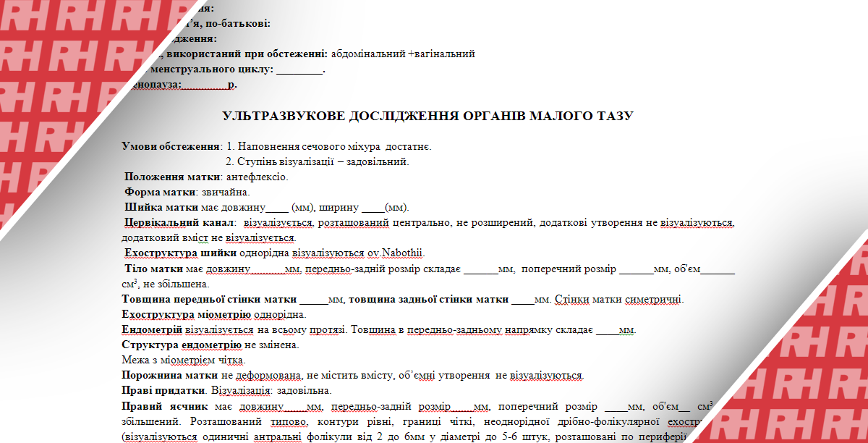Viewport: 868px width, 443px height.
Task: Click the line "Межа з міометрієм чітка."
Action: click(x=184, y=360)
